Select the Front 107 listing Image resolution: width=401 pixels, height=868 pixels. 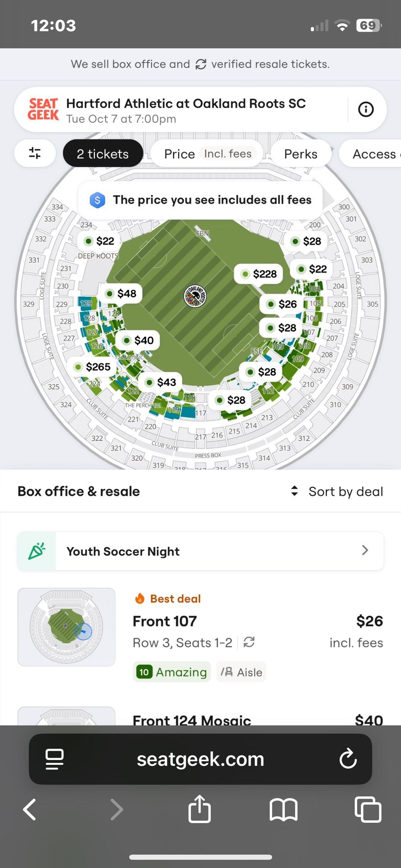pyautogui.click(x=257, y=633)
